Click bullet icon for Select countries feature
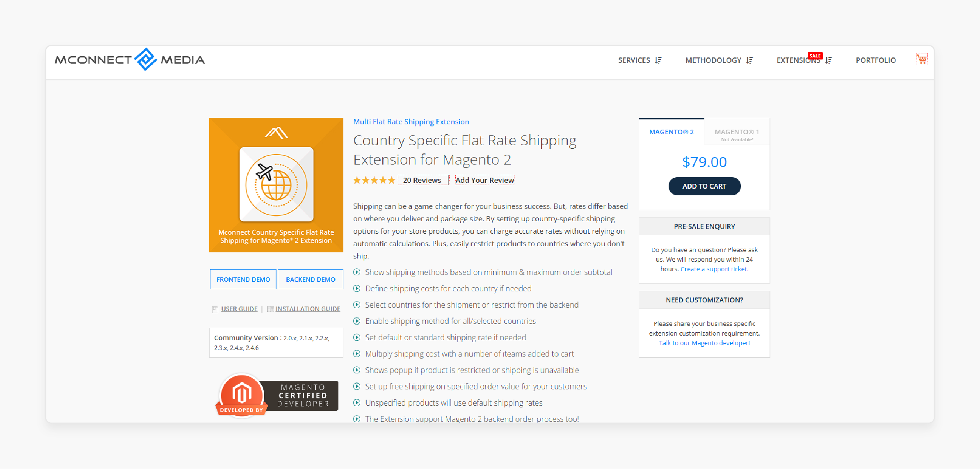The width and height of the screenshot is (980, 469). pyautogui.click(x=357, y=305)
